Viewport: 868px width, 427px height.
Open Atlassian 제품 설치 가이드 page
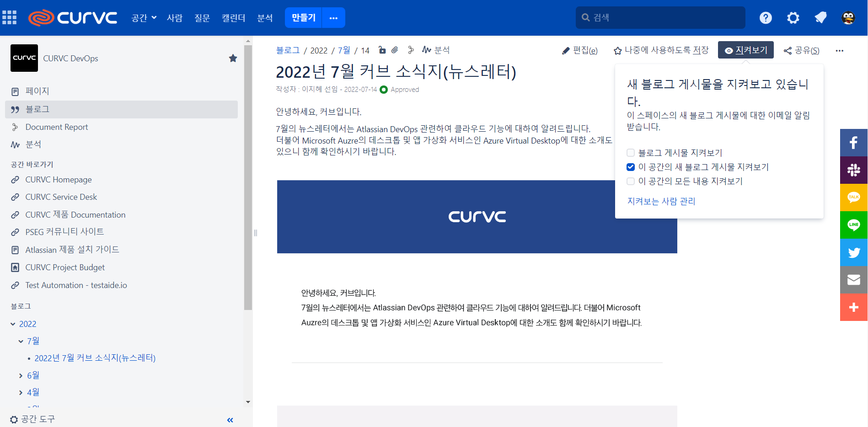(x=72, y=250)
